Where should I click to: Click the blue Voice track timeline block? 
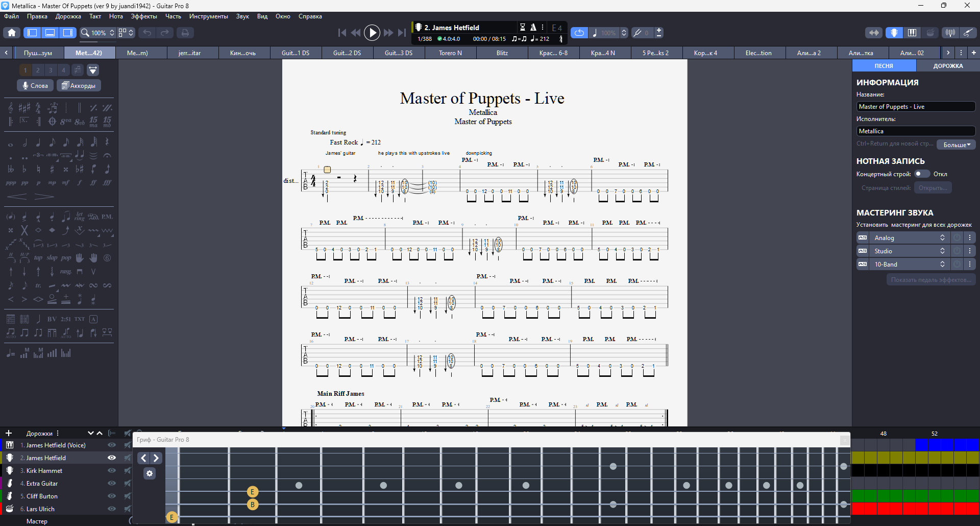(x=947, y=445)
